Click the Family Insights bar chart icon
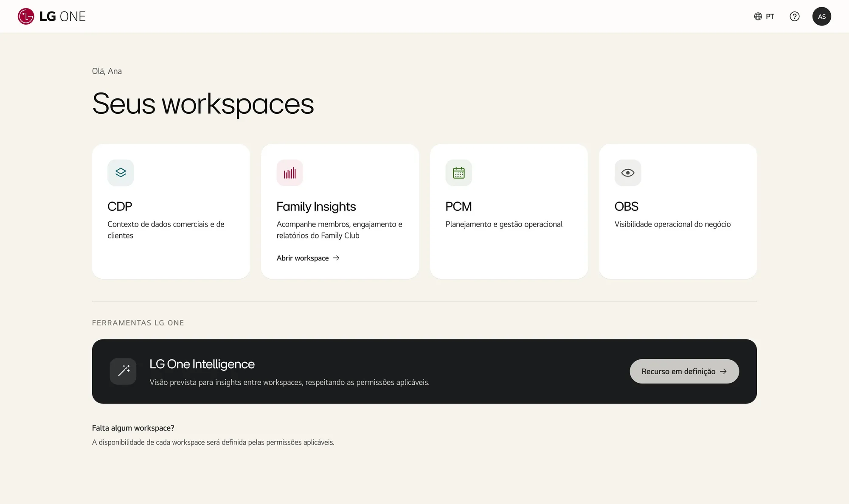The height and width of the screenshot is (504, 849). pos(290,173)
